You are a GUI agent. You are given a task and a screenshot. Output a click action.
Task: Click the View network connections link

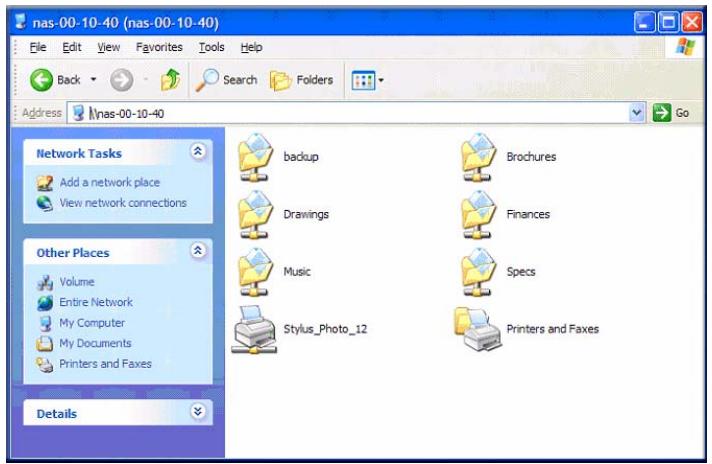pos(123,203)
